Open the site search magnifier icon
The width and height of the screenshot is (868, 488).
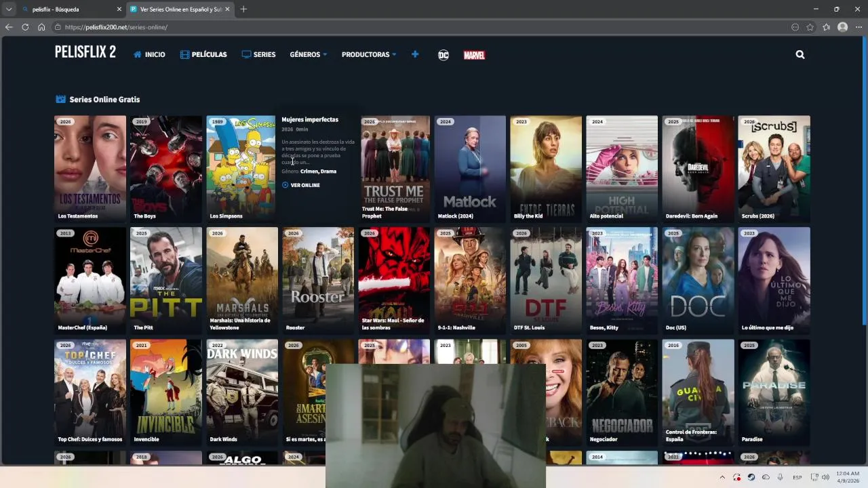[x=800, y=55]
